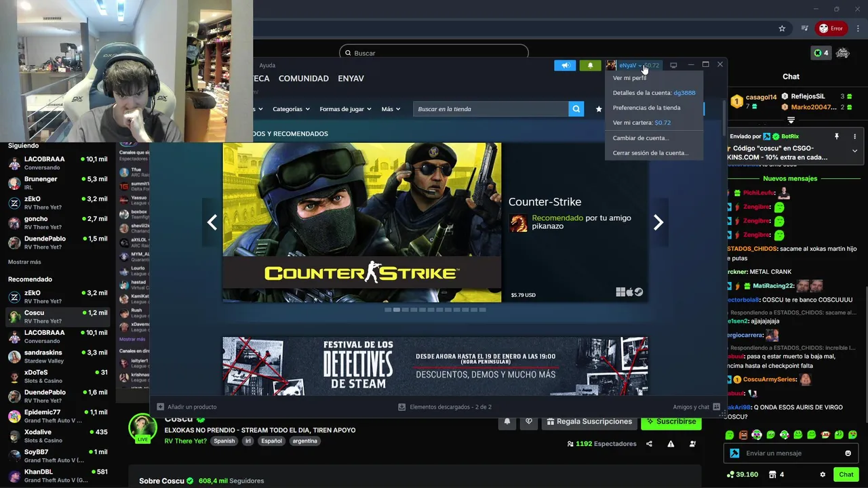
Task: Open COMUNIDAD tab in Steam
Action: tap(304, 79)
